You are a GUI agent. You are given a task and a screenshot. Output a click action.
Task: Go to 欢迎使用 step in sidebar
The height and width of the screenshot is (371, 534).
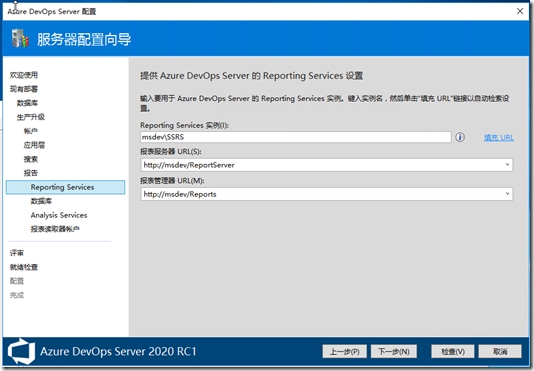(23, 75)
